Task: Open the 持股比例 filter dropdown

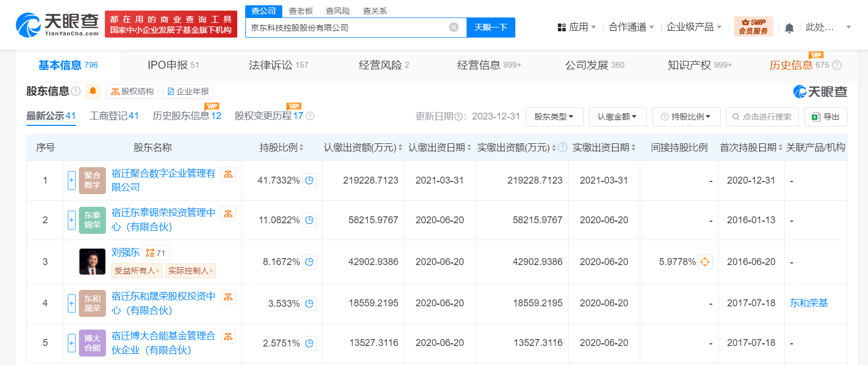Action: [x=686, y=117]
